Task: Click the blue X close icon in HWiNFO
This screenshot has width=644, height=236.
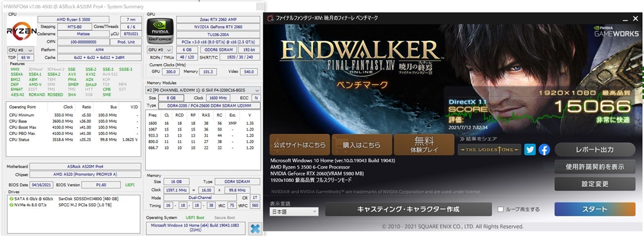Action: (255, 228)
